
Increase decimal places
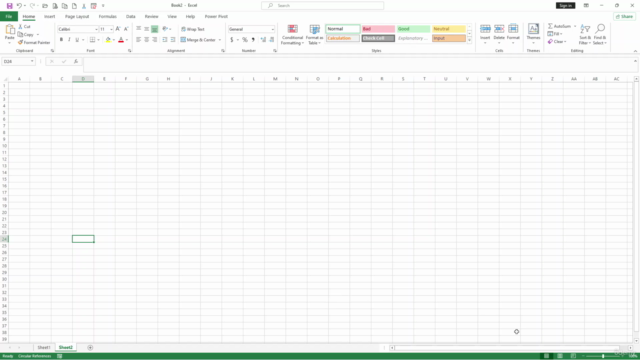point(263,40)
